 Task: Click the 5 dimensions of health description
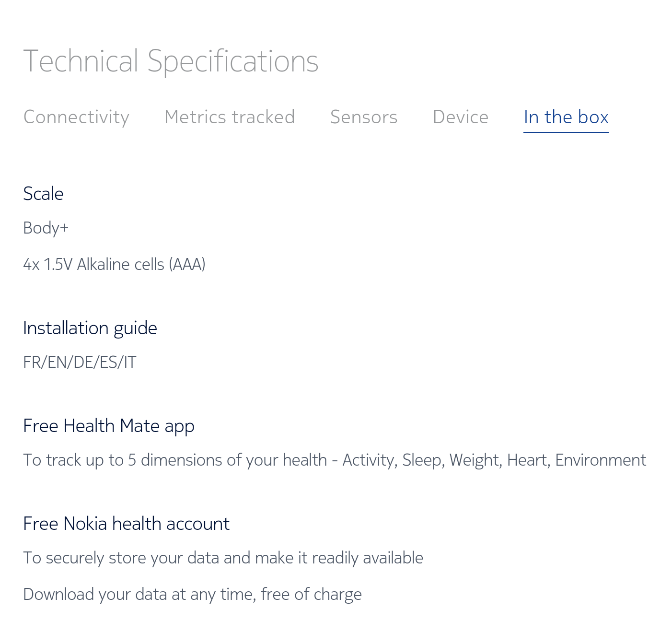coord(335,460)
